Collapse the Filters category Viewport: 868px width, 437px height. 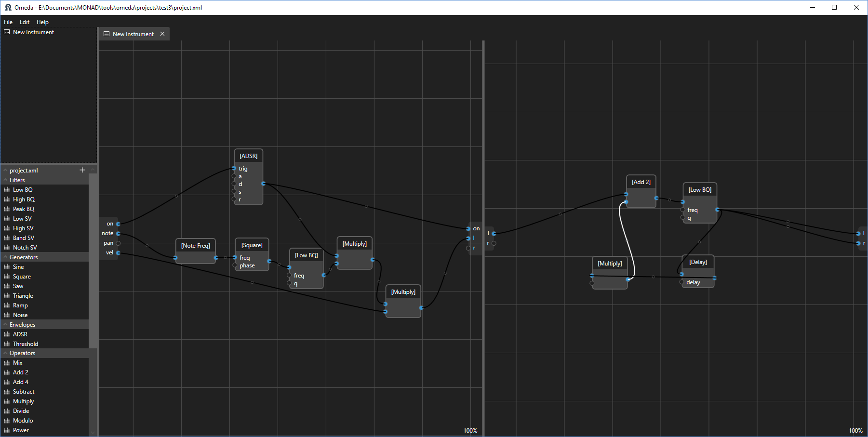tap(6, 180)
